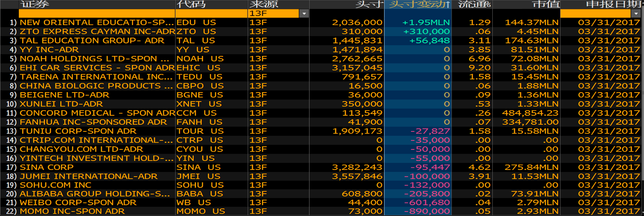Open the 13F source filter dropdown arrow
This screenshot has height=216, width=644.
[x=304, y=13]
